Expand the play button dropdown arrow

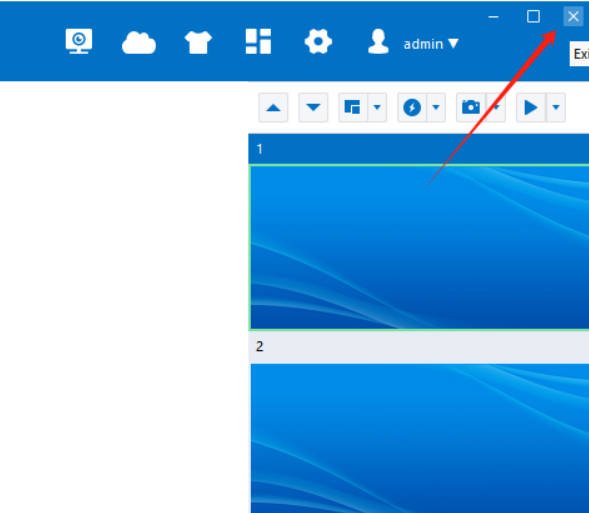(556, 108)
